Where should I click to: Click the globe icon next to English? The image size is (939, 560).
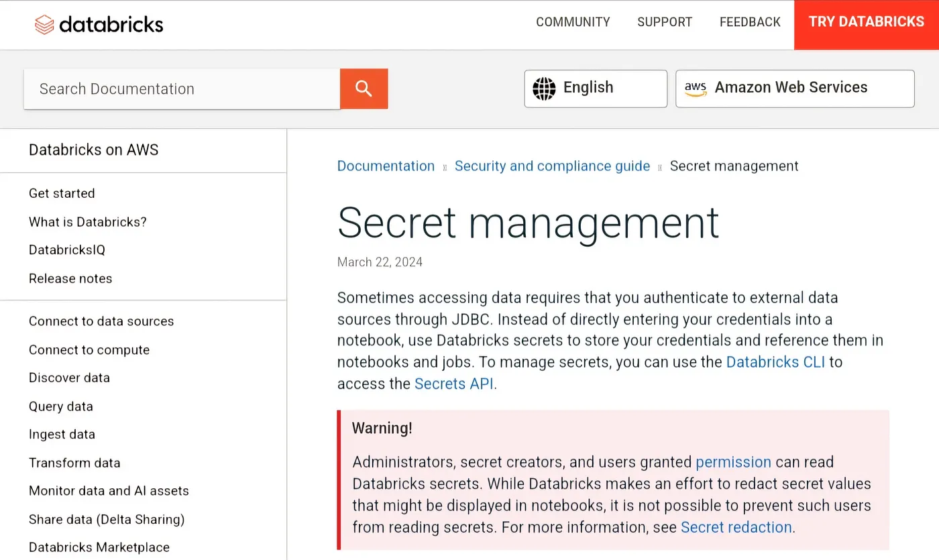(544, 88)
